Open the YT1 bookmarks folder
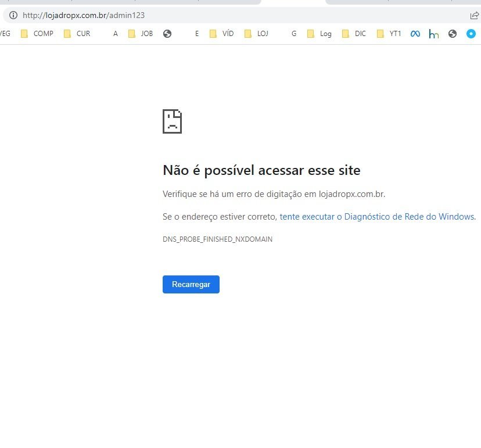Viewport: 481px width, 448px height. 389,34
